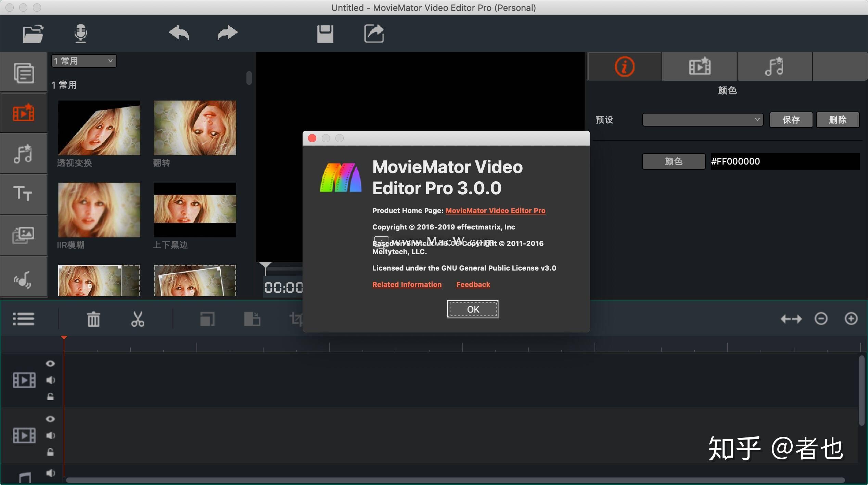
Task: Open the timeline options list menu
Action: tap(23, 319)
